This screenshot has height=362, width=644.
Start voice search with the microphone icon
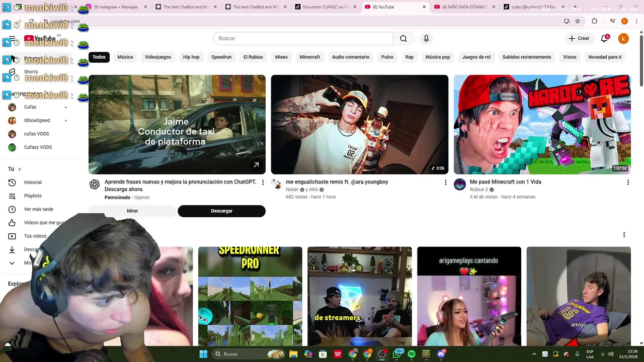[x=426, y=39]
